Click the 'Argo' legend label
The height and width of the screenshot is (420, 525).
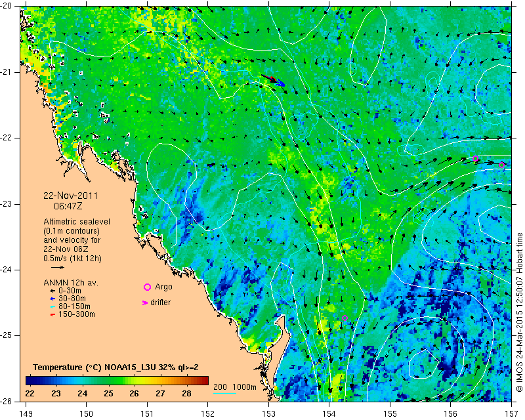163,287
